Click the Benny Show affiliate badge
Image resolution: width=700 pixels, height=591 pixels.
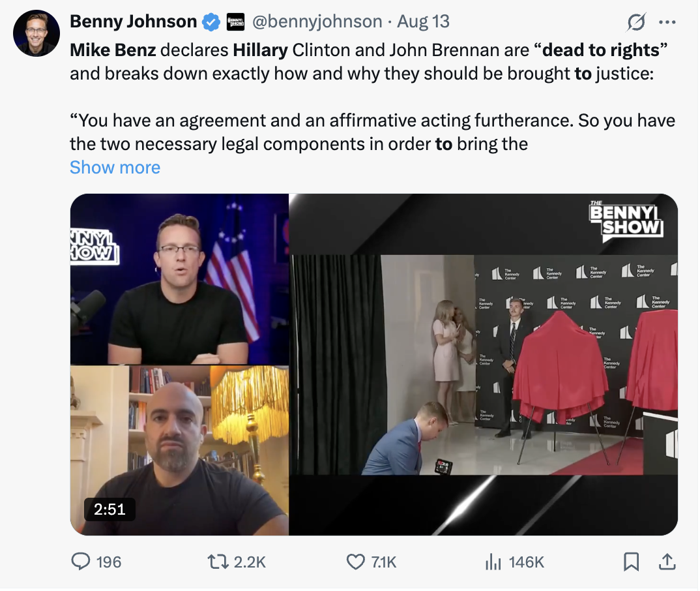coord(235,22)
